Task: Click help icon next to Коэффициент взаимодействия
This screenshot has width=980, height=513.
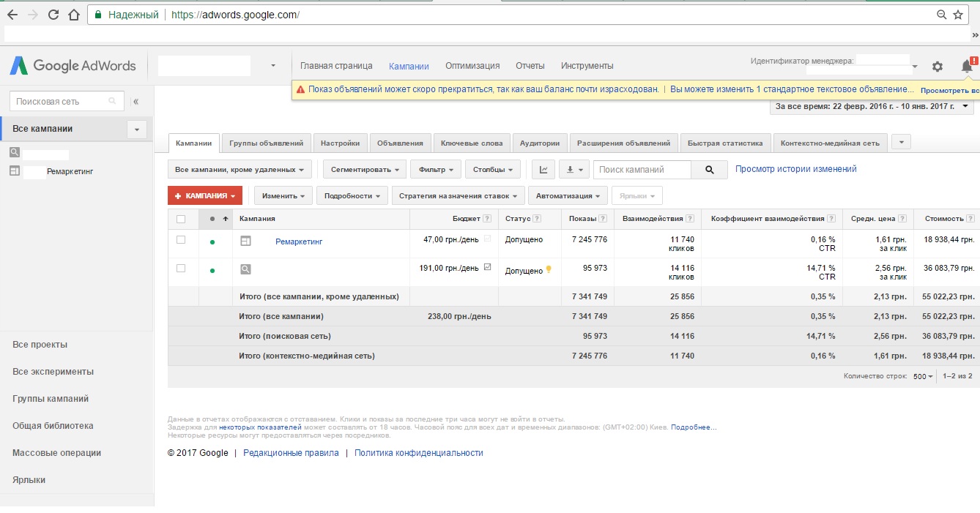Action: click(831, 219)
